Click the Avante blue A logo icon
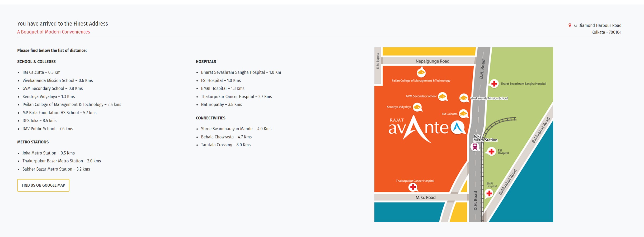 click(x=458, y=128)
